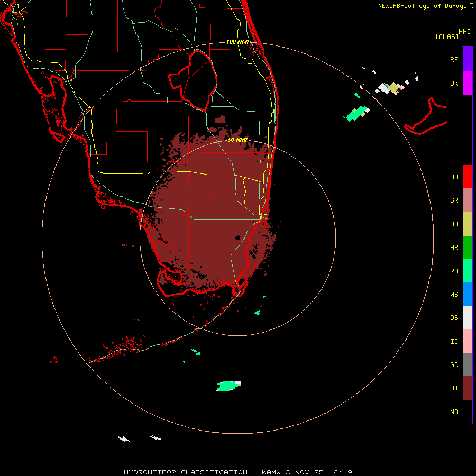The height and width of the screenshot is (476, 476).
Task: Click the BI legend label
Action: [454, 388]
